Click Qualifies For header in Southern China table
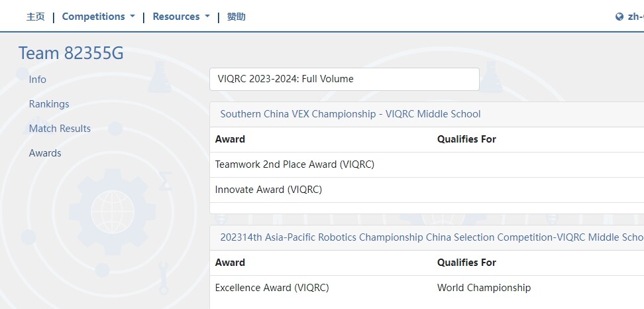Image resolution: width=644 pixels, height=309 pixels. click(x=466, y=139)
